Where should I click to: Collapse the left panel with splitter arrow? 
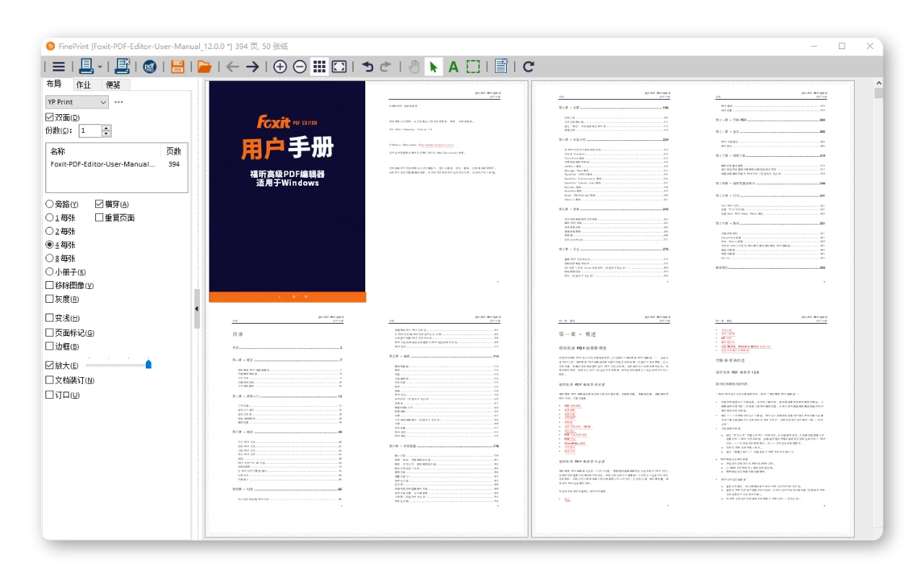click(197, 309)
